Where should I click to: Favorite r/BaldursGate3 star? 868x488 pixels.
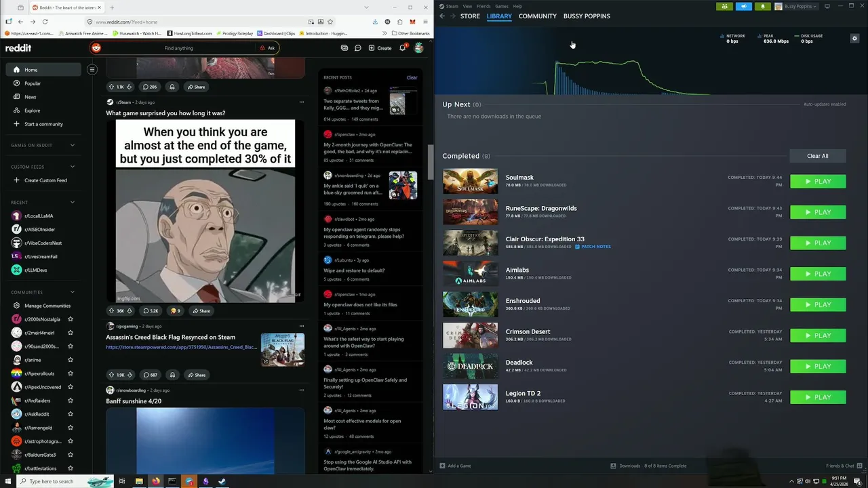tap(71, 455)
